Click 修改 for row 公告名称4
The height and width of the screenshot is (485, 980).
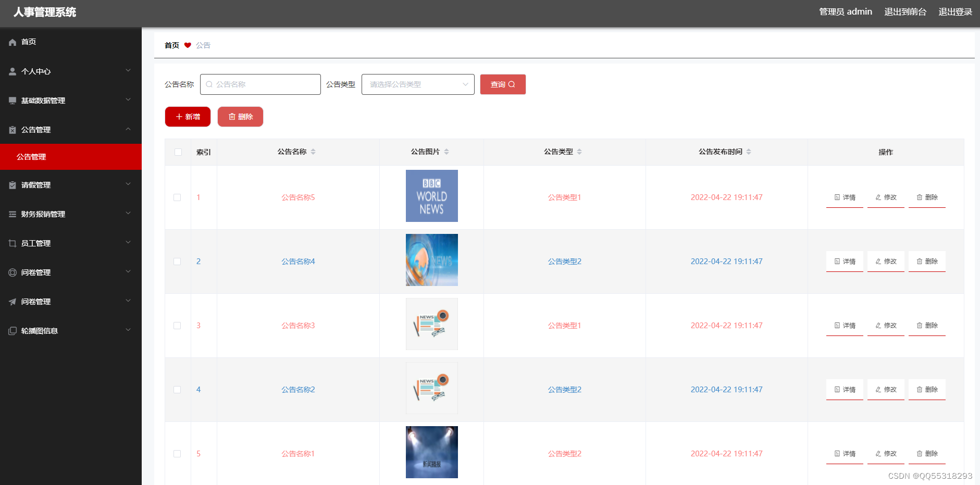(x=886, y=262)
